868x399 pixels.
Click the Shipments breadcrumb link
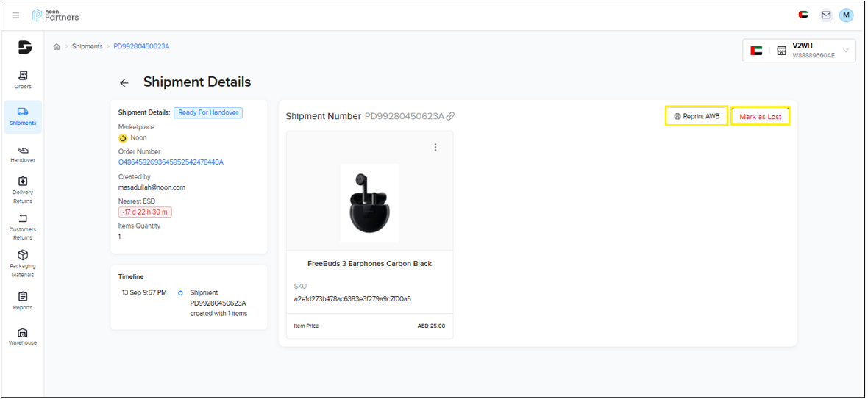[87, 46]
